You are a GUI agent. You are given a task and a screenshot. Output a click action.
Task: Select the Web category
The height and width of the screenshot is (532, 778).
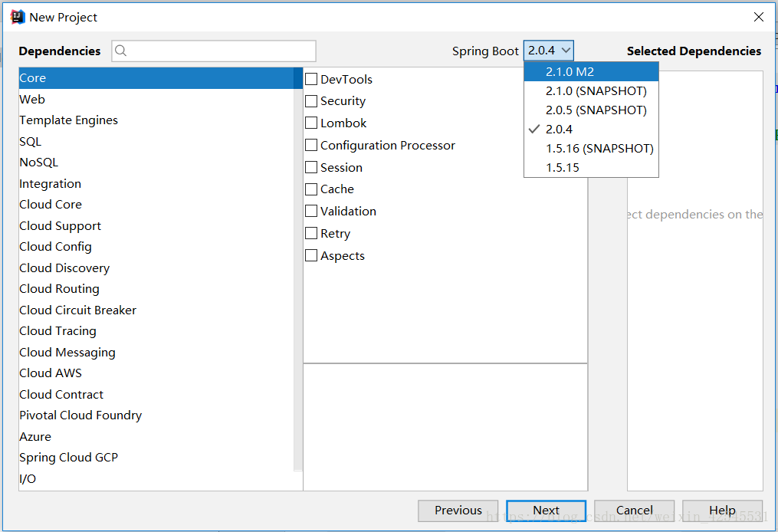point(156,99)
